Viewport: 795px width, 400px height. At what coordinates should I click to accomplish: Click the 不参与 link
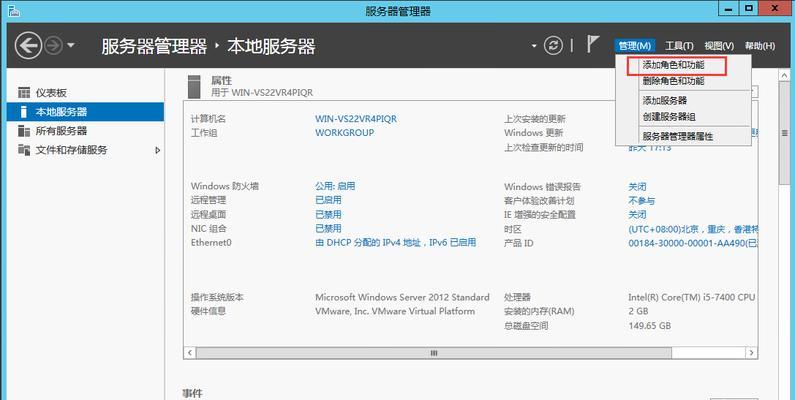point(641,201)
